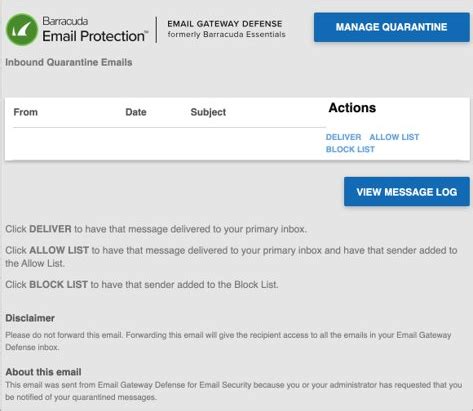Screen dimensions: 473x411
Task: Click the BLOCK LIST action link
Action: 350,149
